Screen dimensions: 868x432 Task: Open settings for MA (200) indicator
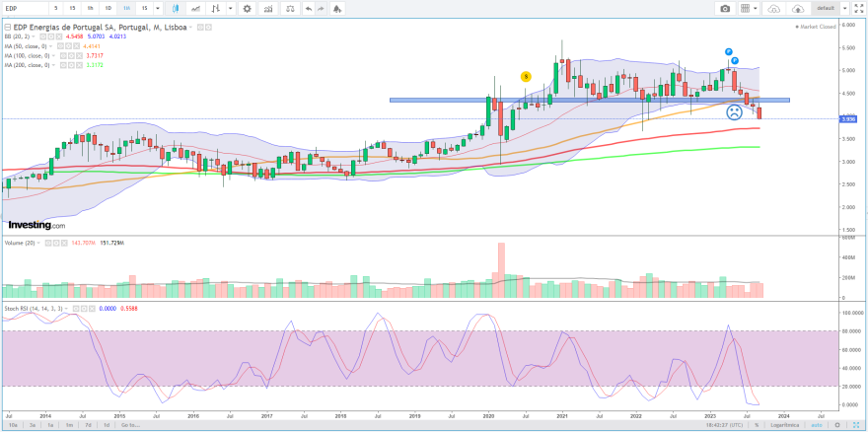click(71, 65)
